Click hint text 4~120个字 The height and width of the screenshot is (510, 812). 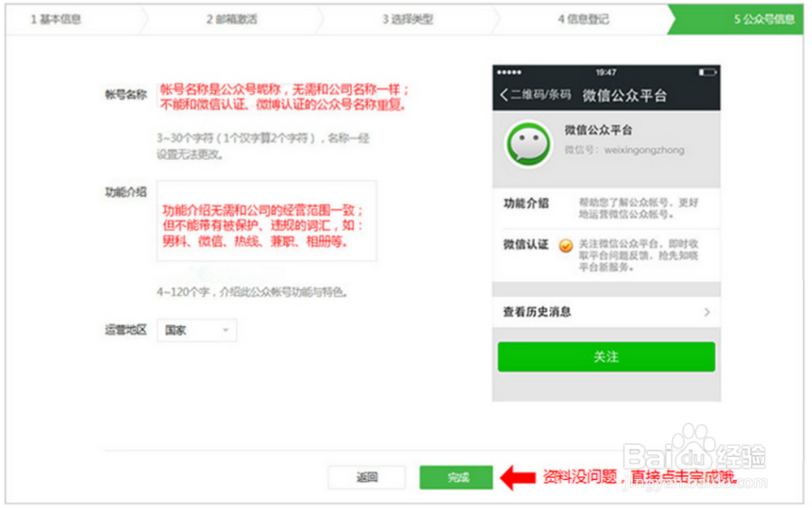253,292
